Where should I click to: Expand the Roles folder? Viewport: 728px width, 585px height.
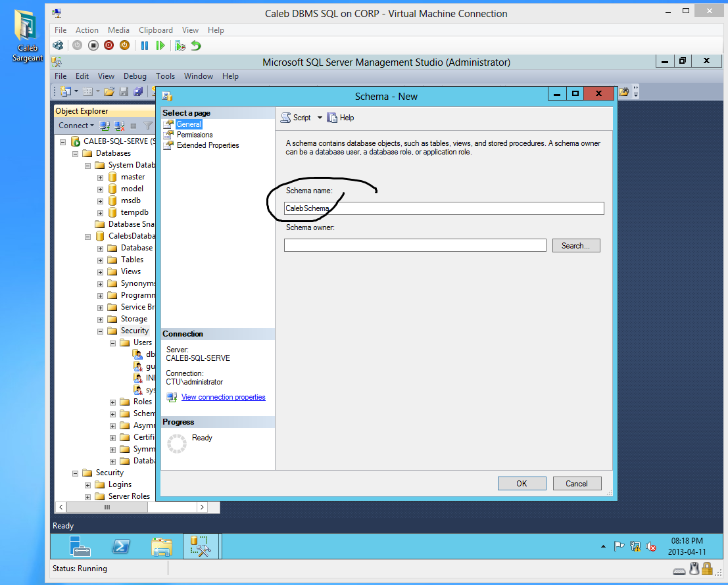point(113,402)
